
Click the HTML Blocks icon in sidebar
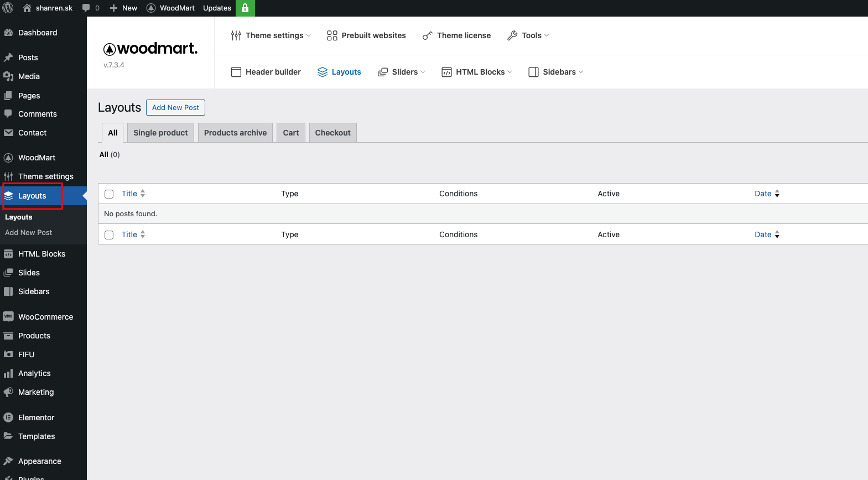8,254
